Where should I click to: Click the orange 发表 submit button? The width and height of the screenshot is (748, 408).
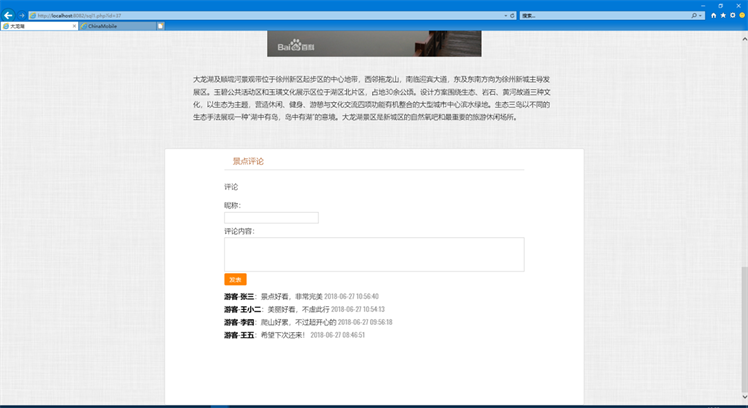(x=235, y=280)
